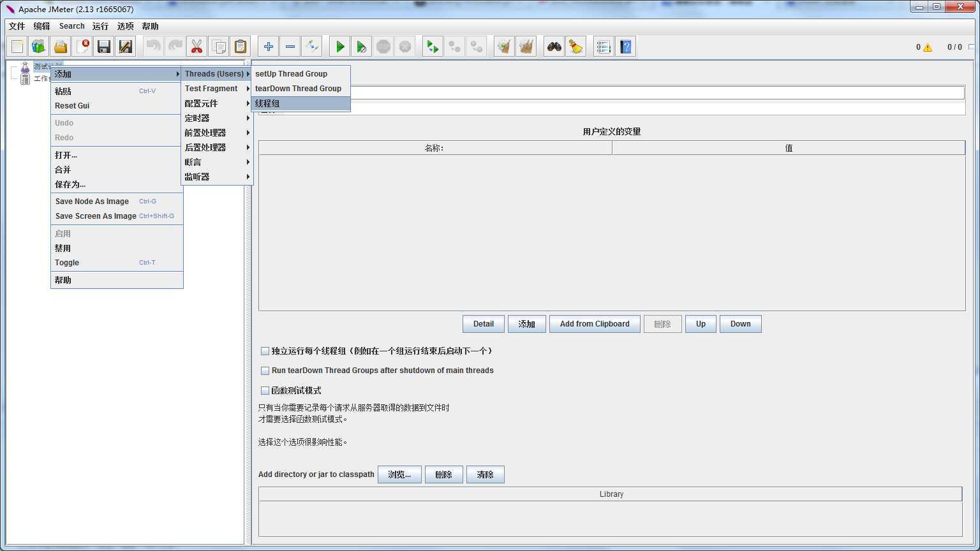Select 线程组 from the submenu
Image resolution: width=980 pixels, height=551 pixels.
(x=301, y=103)
